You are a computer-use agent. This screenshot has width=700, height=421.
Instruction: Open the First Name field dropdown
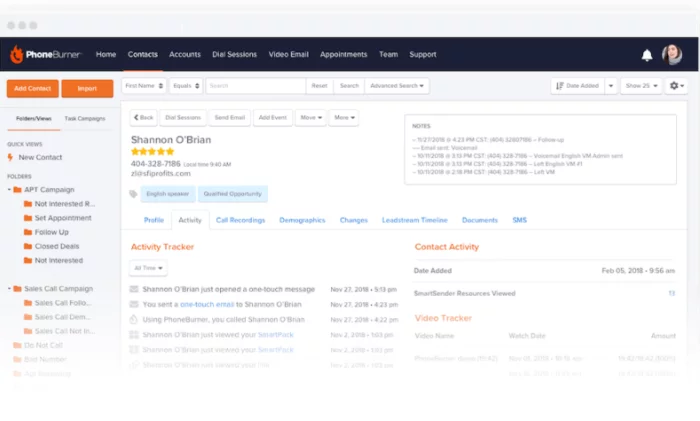click(x=144, y=86)
